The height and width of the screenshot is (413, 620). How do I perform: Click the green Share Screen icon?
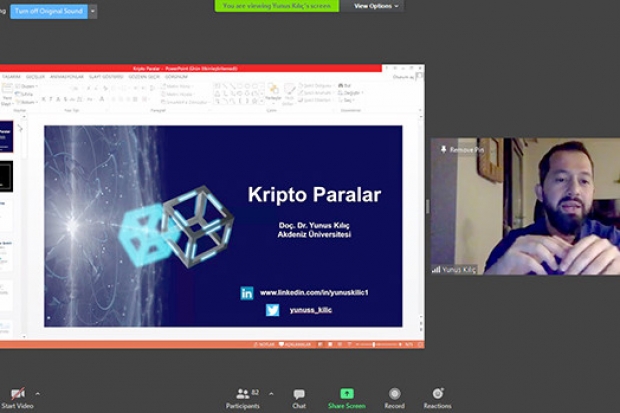click(346, 394)
